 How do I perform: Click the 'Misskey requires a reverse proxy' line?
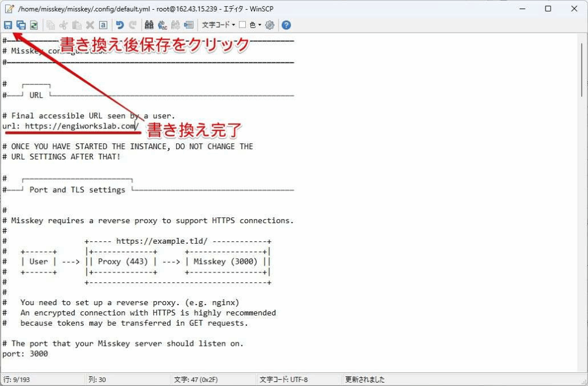coord(148,220)
